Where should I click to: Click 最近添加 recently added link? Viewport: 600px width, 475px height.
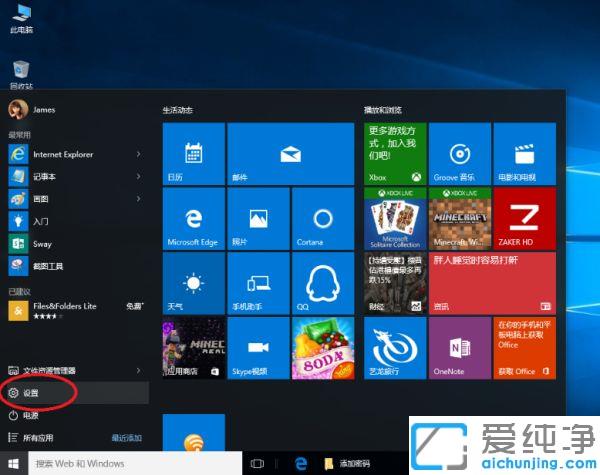pyautogui.click(x=127, y=437)
